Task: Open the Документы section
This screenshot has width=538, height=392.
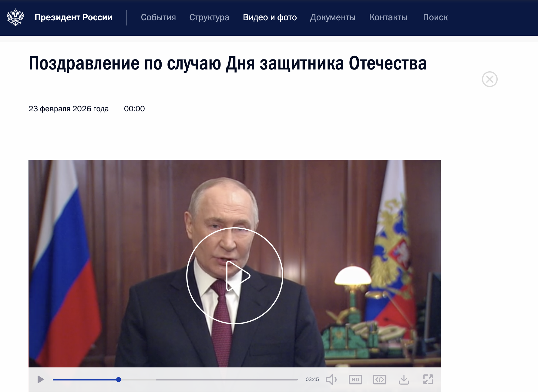Action: pos(333,17)
